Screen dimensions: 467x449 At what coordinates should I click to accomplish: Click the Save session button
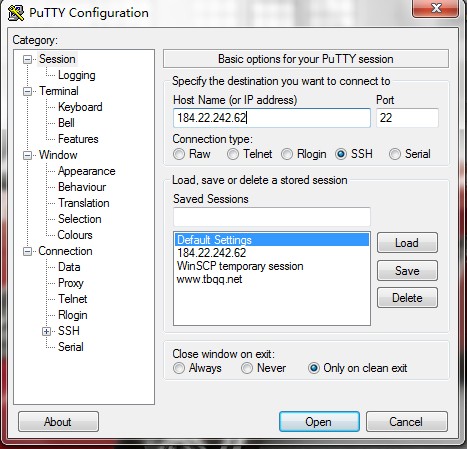[x=407, y=270]
